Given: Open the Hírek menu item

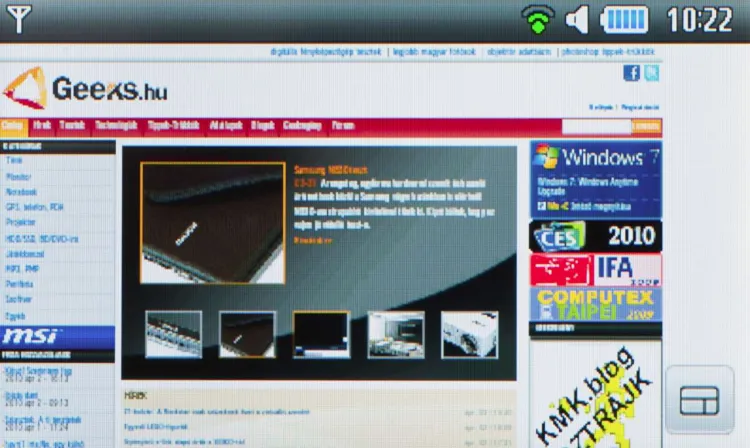Looking at the screenshot, I should (x=42, y=126).
